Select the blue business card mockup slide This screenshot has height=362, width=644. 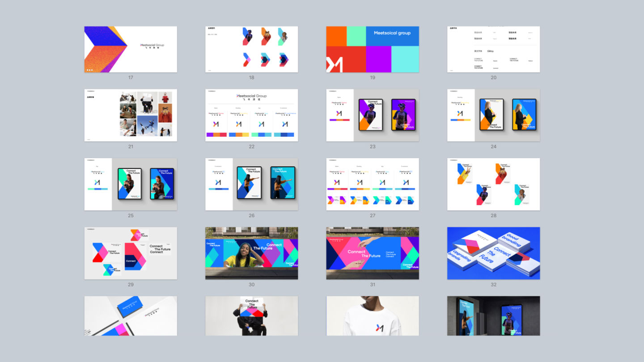pyautogui.click(x=131, y=316)
